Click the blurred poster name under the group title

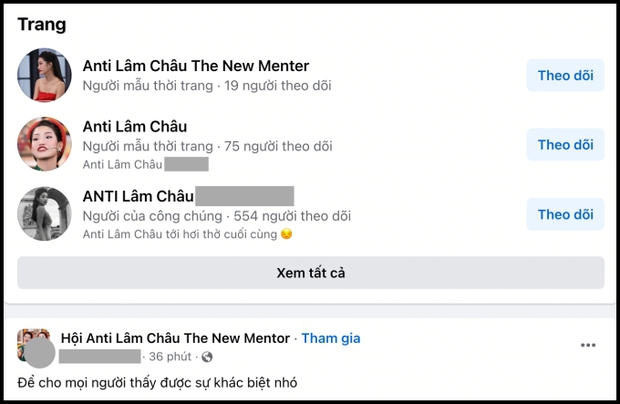(100, 356)
